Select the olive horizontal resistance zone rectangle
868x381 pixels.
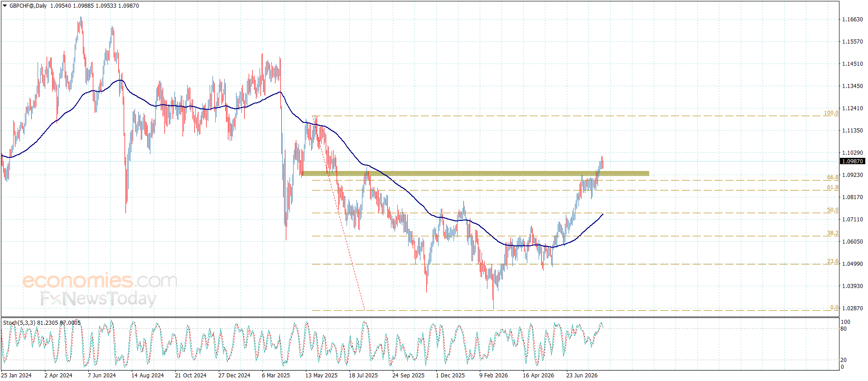[475, 173]
